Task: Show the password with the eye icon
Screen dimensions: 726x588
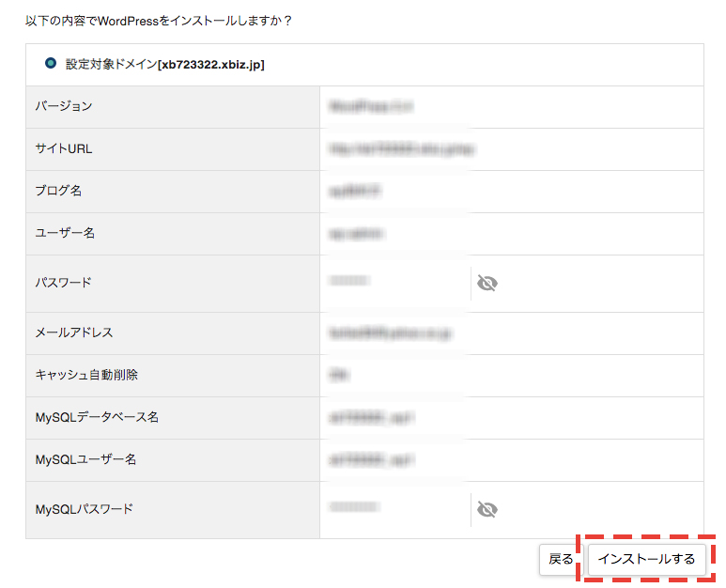Action: (487, 283)
